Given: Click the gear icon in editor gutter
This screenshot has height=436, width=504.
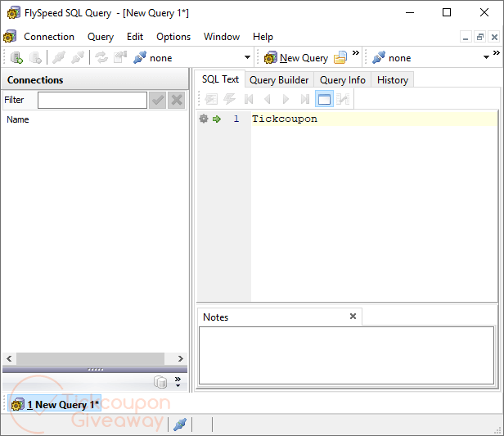Looking at the screenshot, I should 204,119.
